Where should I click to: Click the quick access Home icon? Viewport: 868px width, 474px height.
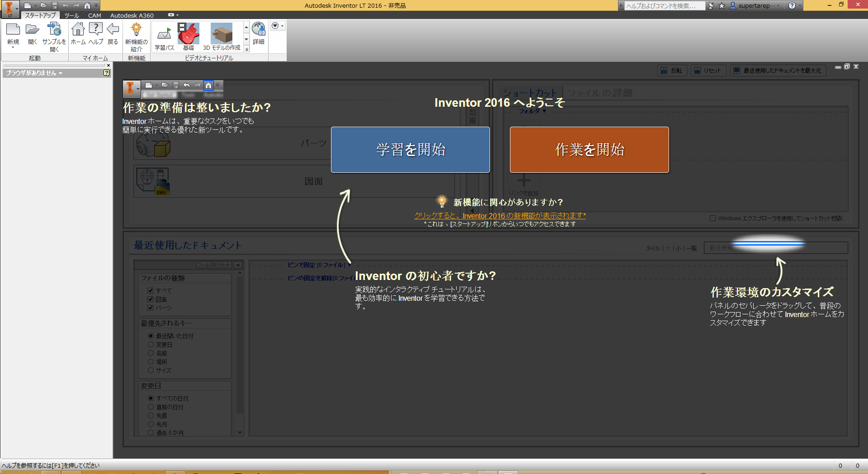click(87, 5)
